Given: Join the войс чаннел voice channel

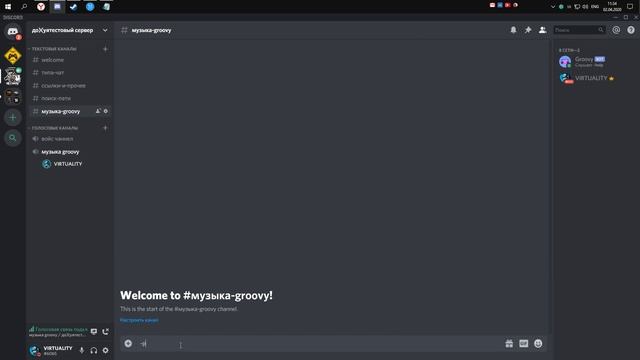Looking at the screenshot, I should pos(70,139).
